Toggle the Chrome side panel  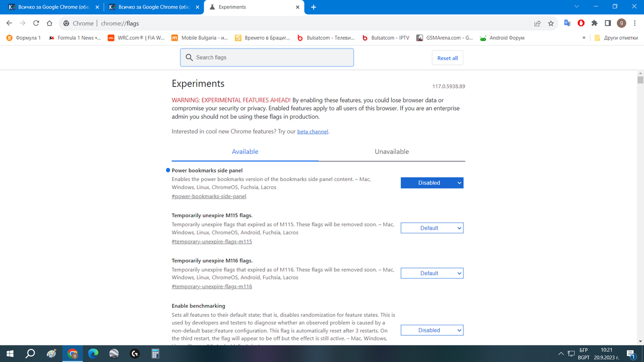(608, 23)
